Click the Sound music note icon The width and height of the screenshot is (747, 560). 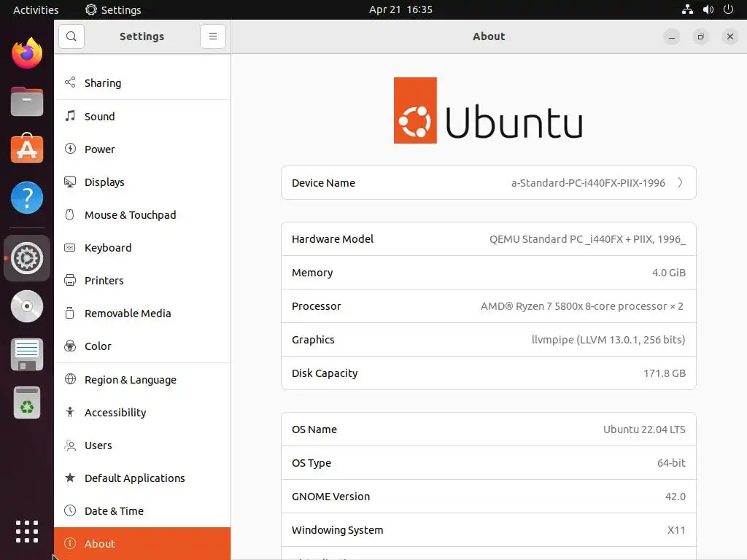point(70,116)
